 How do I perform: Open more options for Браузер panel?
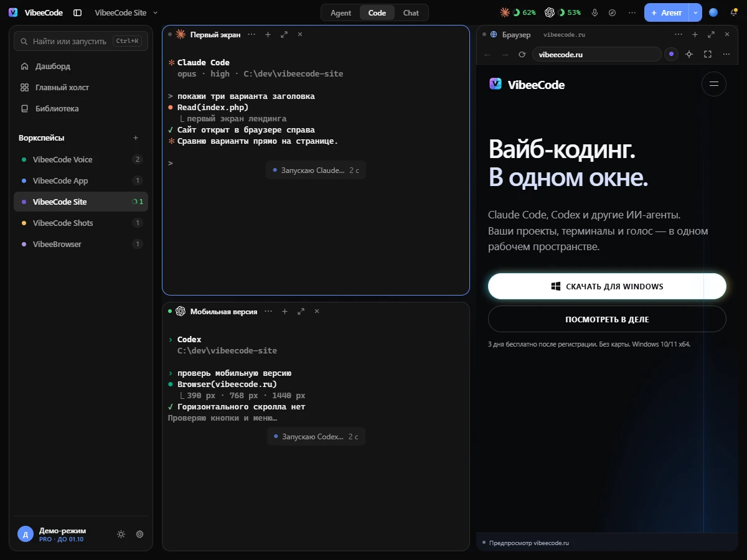click(680, 35)
